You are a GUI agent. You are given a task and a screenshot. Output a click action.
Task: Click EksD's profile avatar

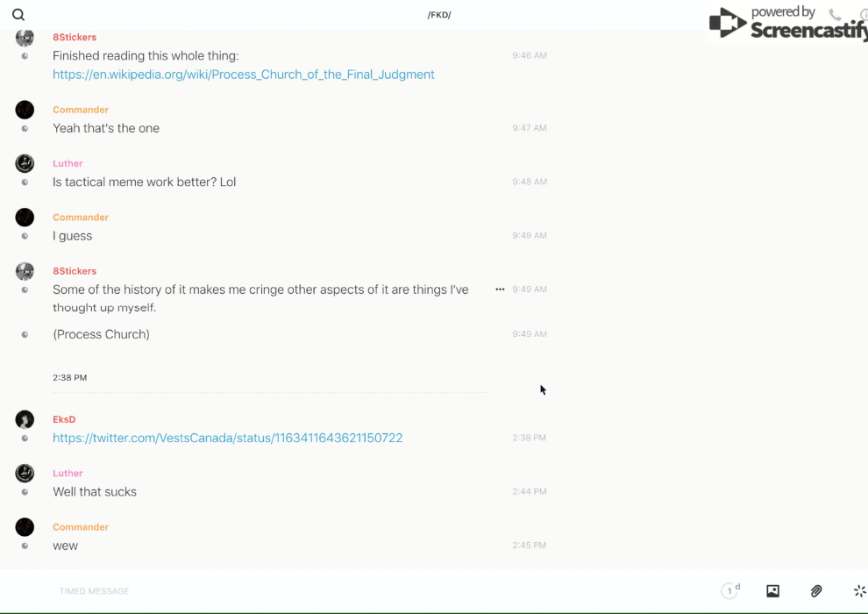(x=25, y=419)
